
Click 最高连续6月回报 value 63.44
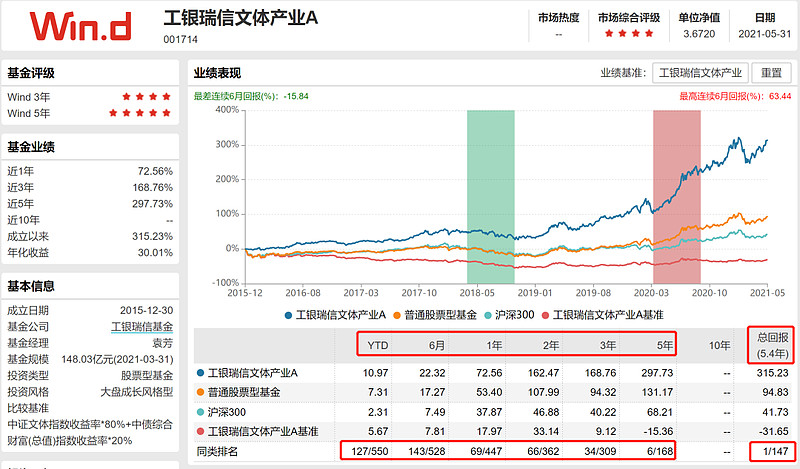point(780,96)
